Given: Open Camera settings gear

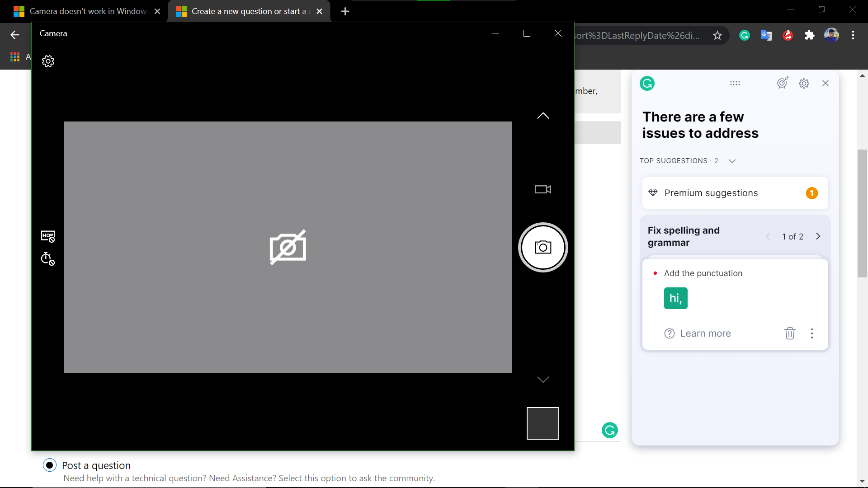Looking at the screenshot, I should point(48,61).
